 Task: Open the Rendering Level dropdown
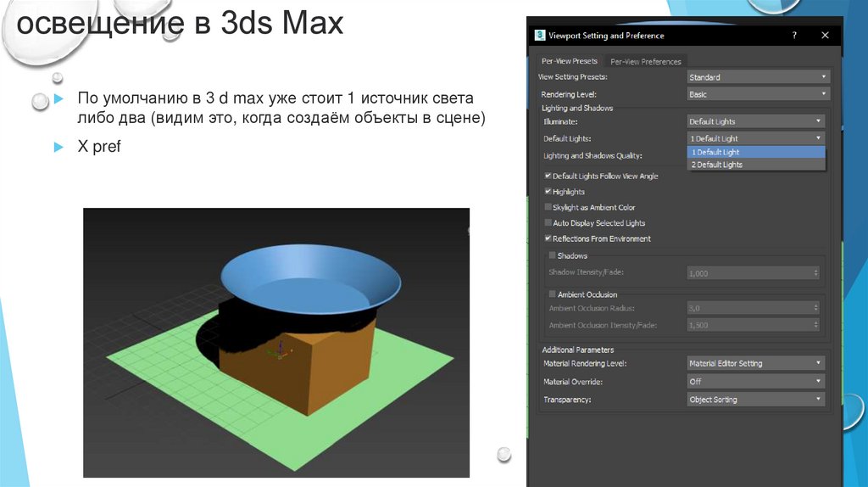pyautogui.click(x=757, y=94)
